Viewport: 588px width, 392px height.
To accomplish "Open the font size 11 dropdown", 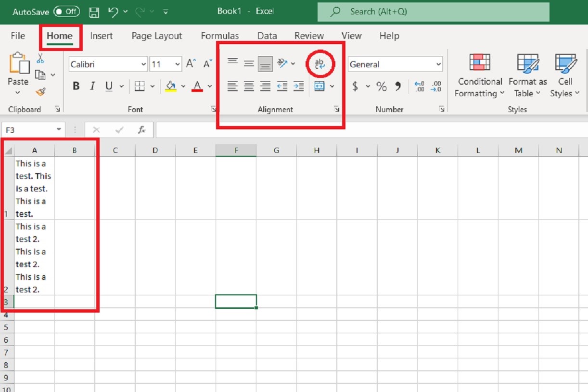I will [x=178, y=64].
